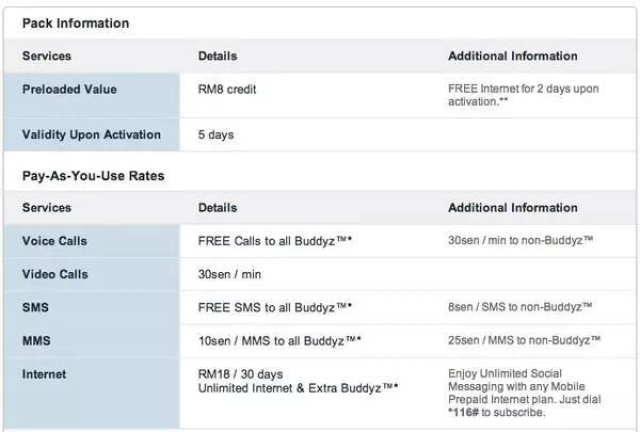This screenshot has height=432, width=640.
Task: Select 10sen / MMS to all Buddyz text
Action: click(280, 340)
